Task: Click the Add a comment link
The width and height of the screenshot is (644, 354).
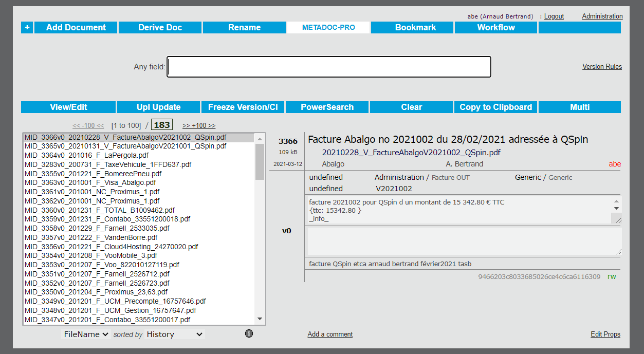Action: (x=330, y=334)
